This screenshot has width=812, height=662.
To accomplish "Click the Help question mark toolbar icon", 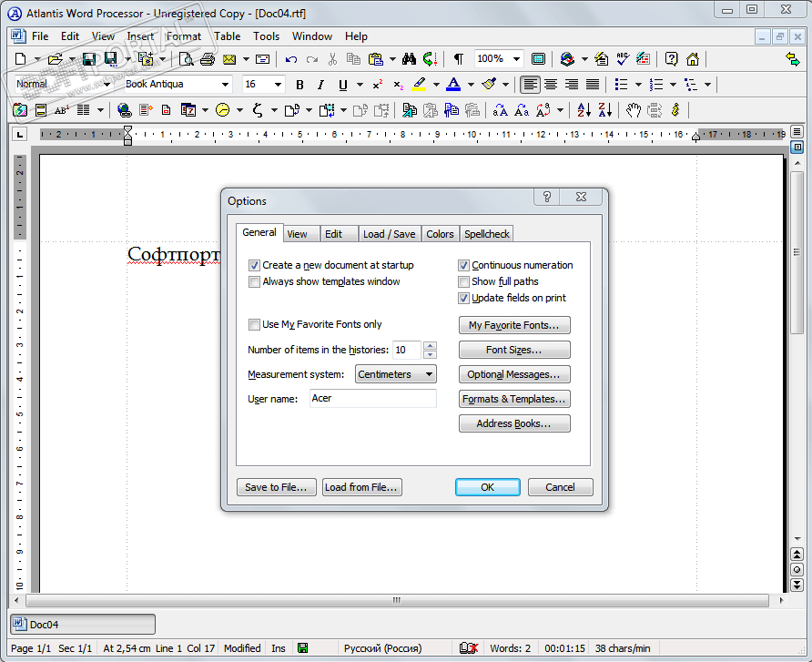I will click(671, 59).
